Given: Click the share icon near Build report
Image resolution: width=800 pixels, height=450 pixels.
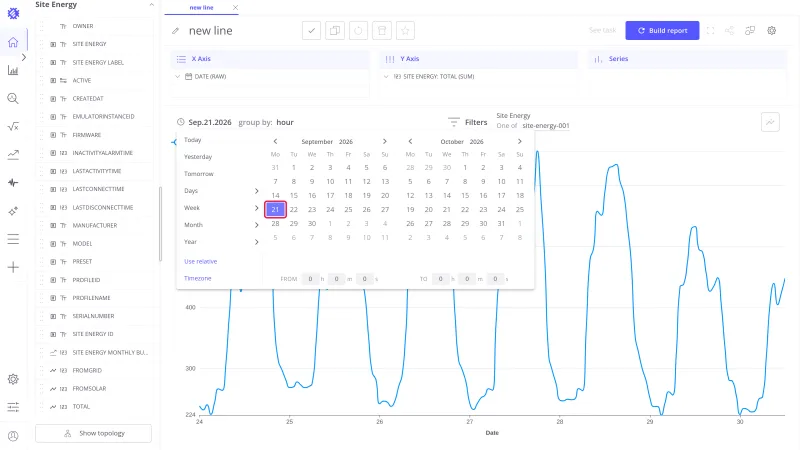Looking at the screenshot, I should (x=730, y=31).
